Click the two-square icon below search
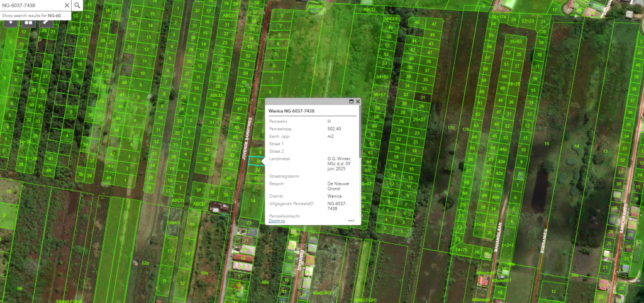Viewport: 644px width, 303px height. [28, 22]
